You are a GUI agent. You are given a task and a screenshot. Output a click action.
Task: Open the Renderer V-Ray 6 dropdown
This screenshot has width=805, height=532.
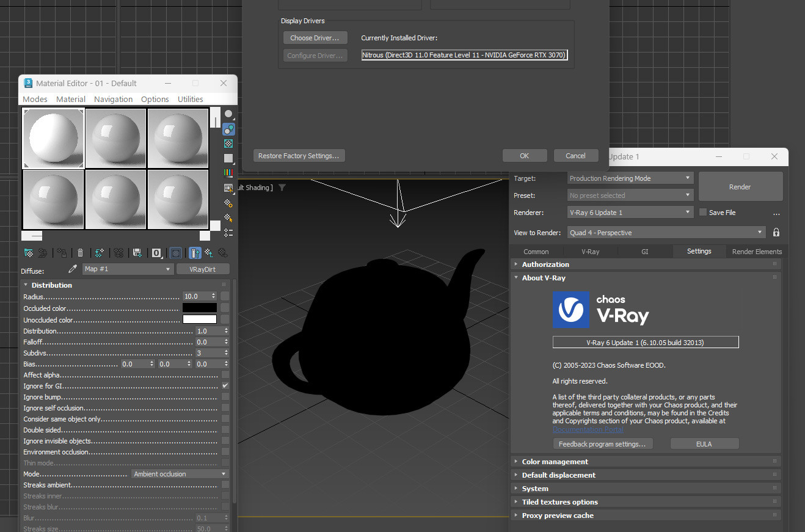click(630, 213)
